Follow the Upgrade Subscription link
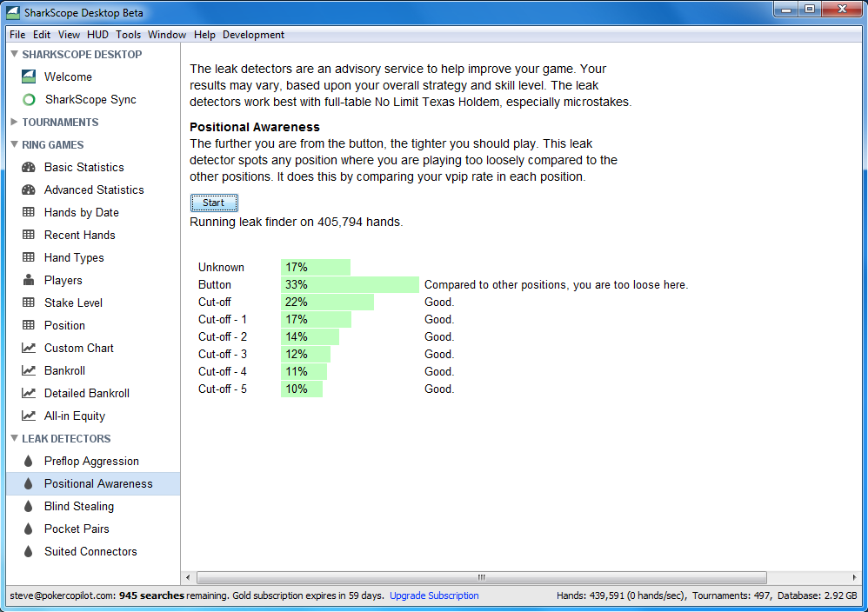The image size is (868, 612). tap(434, 595)
